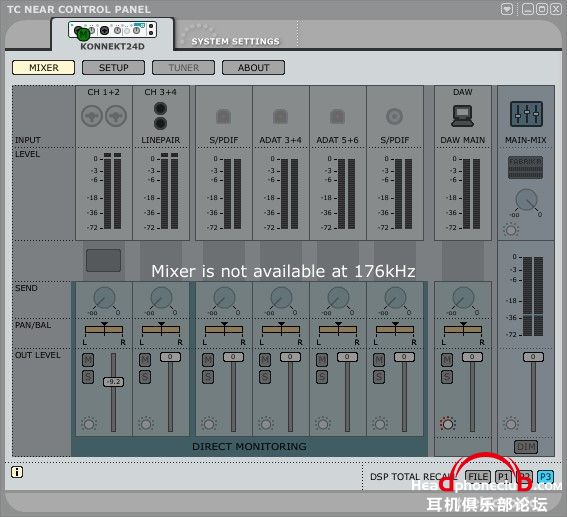Solo the ADAT 3+4 channel

coord(265,377)
